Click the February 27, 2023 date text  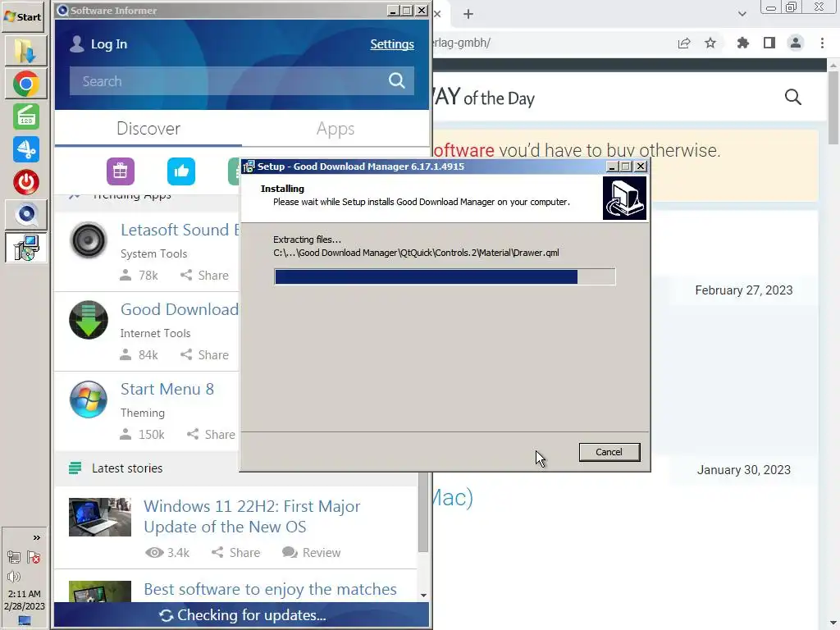(x=743, y=290)
